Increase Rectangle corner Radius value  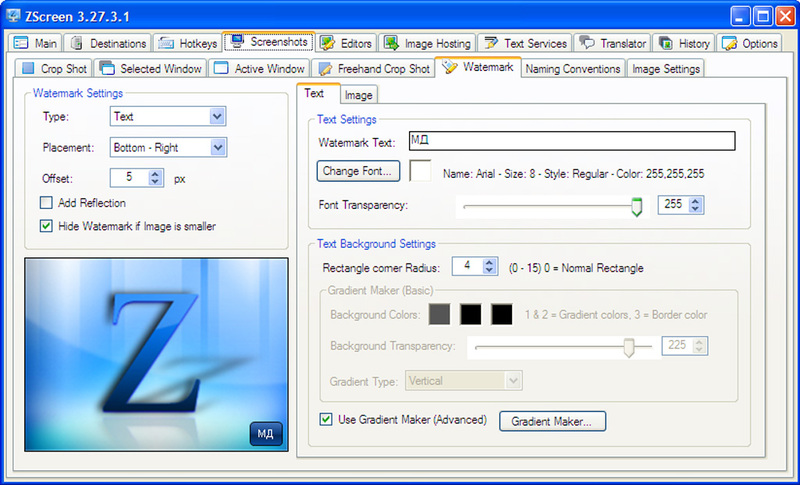point(490,263)
